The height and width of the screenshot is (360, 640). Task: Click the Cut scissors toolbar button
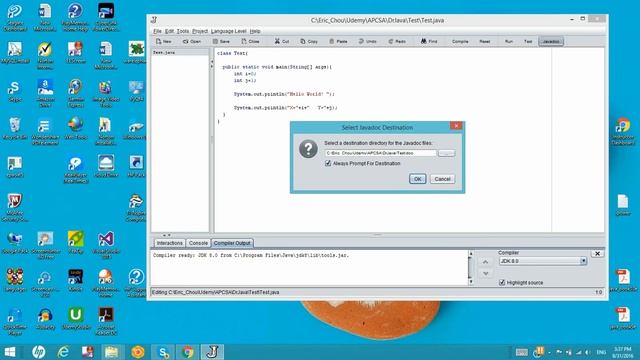282,41
